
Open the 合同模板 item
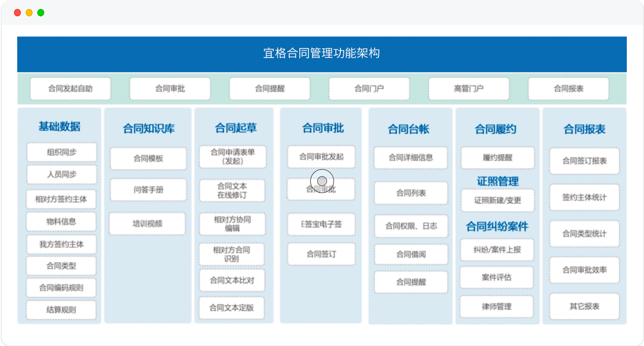click(149, 159)
